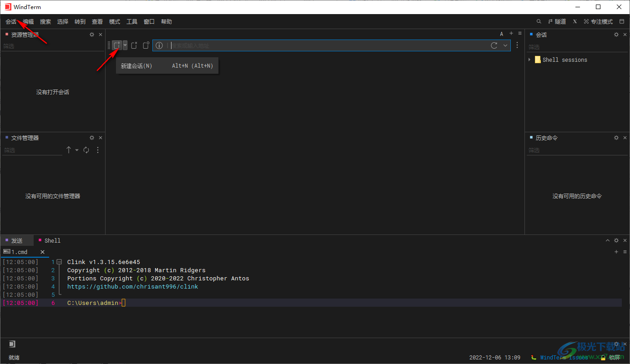Click the 历史命令 filter field

pyautogui.click(x=577, y=150)
